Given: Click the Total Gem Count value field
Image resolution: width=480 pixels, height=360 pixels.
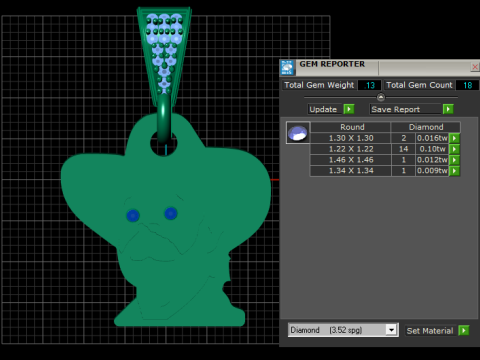Looking at the screenshot, I should [467, 85].
